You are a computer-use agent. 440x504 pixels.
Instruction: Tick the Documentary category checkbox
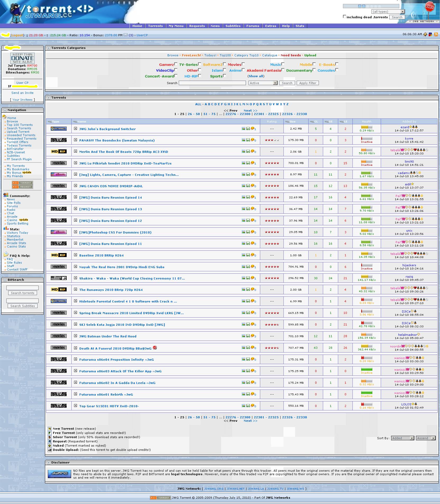[314, 70]
